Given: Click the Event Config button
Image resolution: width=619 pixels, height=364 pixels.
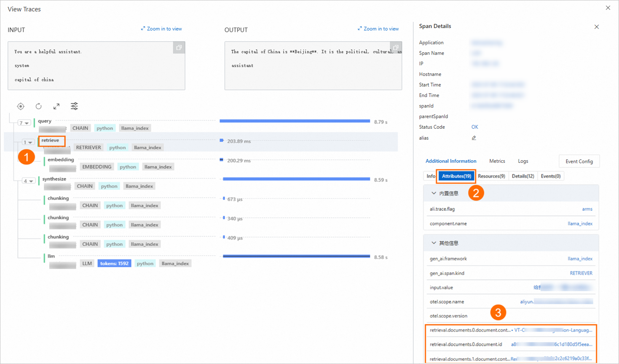Looking at the screenshot, I should click(579, 161).
